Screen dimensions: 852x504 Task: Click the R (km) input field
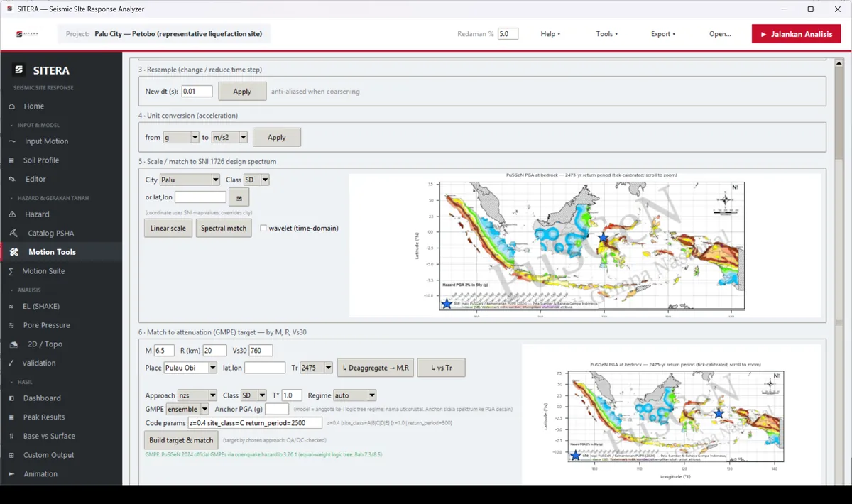[214, 351]
